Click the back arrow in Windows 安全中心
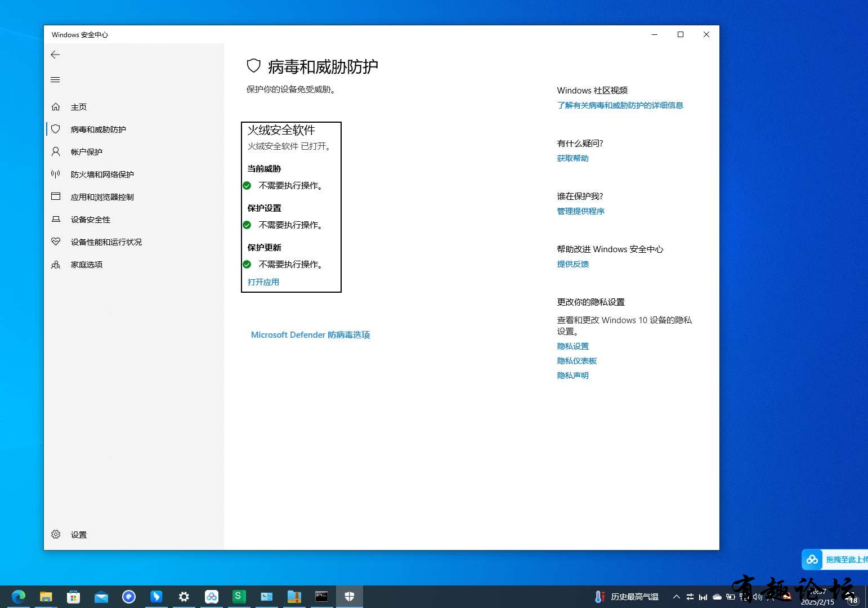The height and width of the screenshot is (608, 868). click(x=55, y=55)
